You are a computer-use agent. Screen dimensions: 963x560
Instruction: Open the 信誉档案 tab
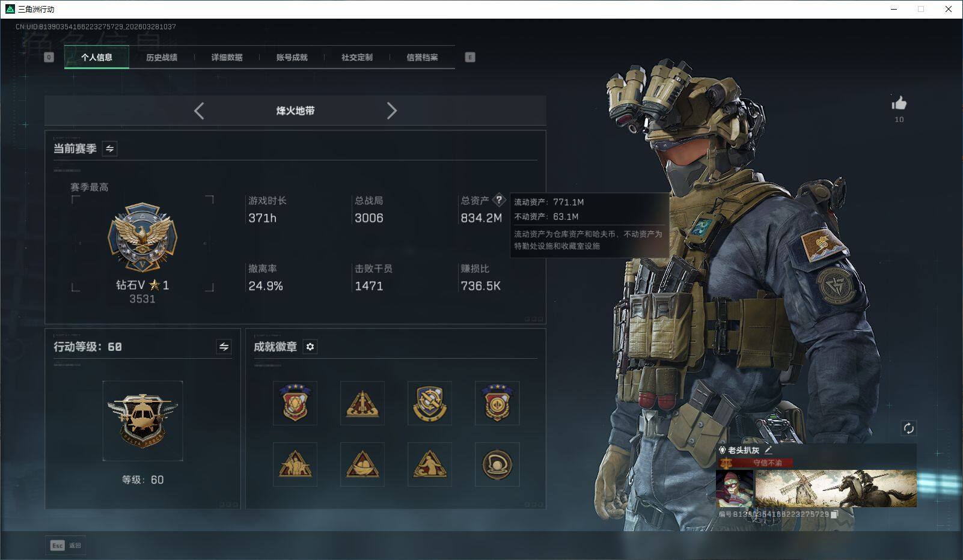tap(422, 57)
